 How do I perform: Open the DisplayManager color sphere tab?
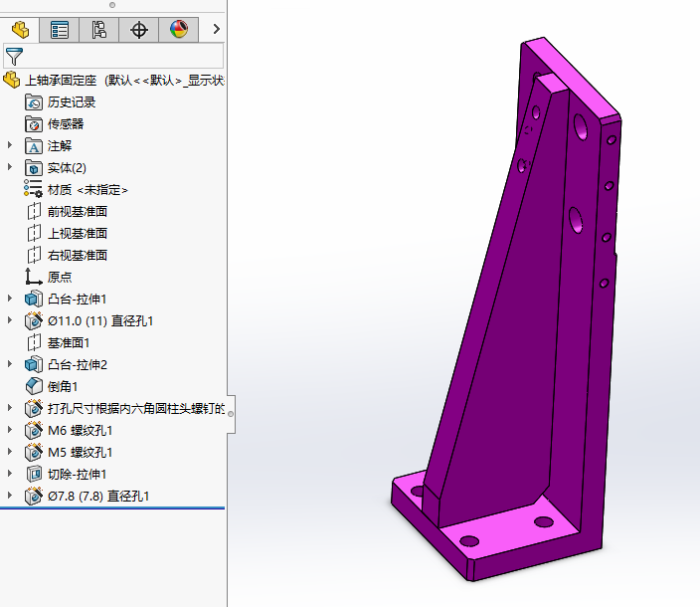(x=179, y=30)
